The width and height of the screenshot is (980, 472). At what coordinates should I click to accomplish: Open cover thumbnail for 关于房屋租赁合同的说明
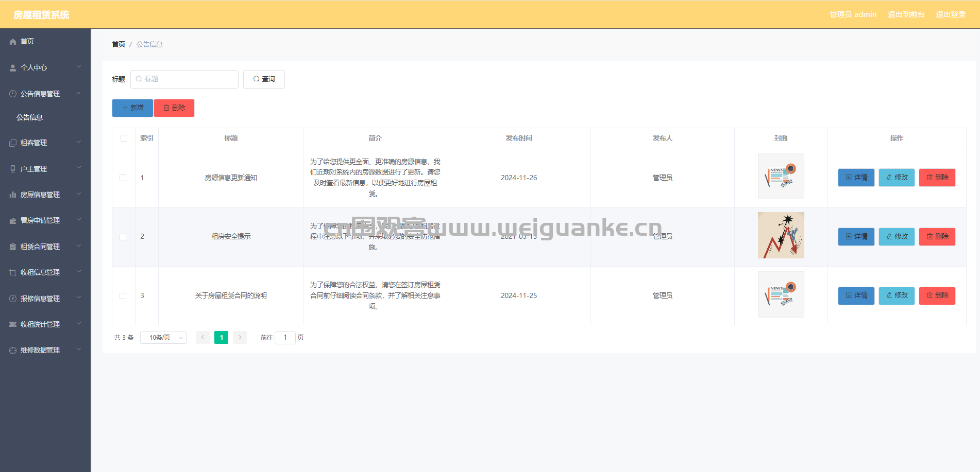pos(781,294)
